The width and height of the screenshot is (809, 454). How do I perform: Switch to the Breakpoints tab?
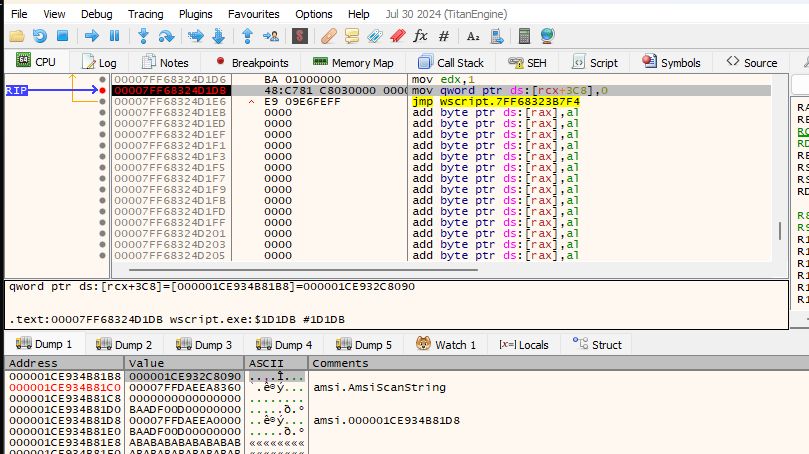pos(252,62)
